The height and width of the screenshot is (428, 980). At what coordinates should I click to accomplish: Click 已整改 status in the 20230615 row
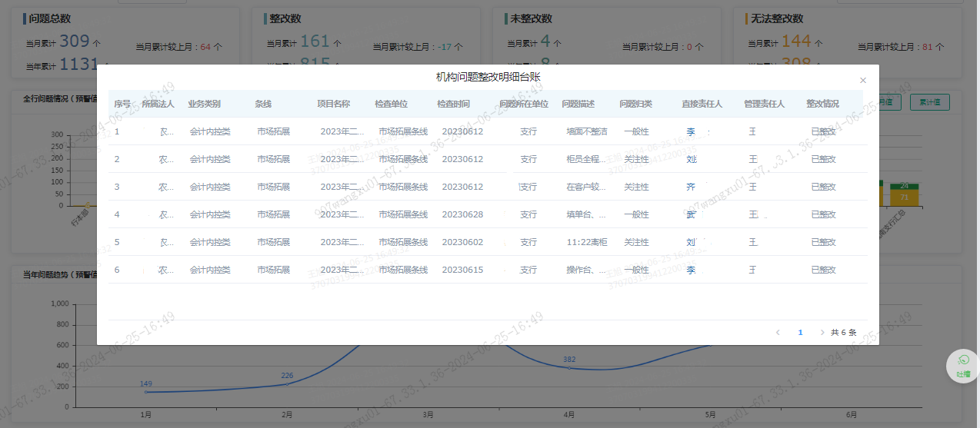823,270
